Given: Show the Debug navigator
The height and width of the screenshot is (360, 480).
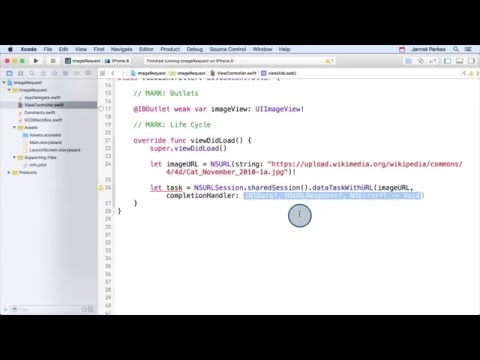Looking at the screenshot, I should coord(66,73).
